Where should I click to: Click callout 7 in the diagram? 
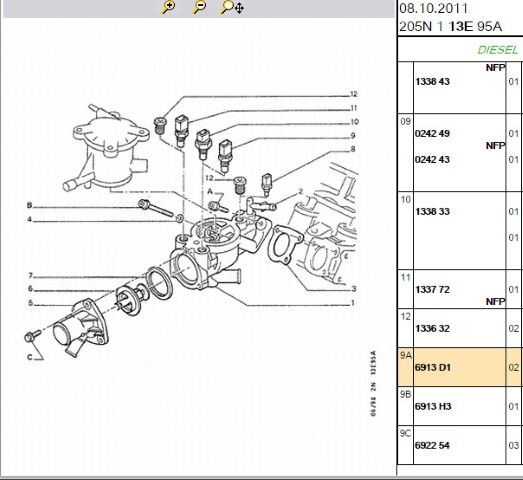click(30, 276)
